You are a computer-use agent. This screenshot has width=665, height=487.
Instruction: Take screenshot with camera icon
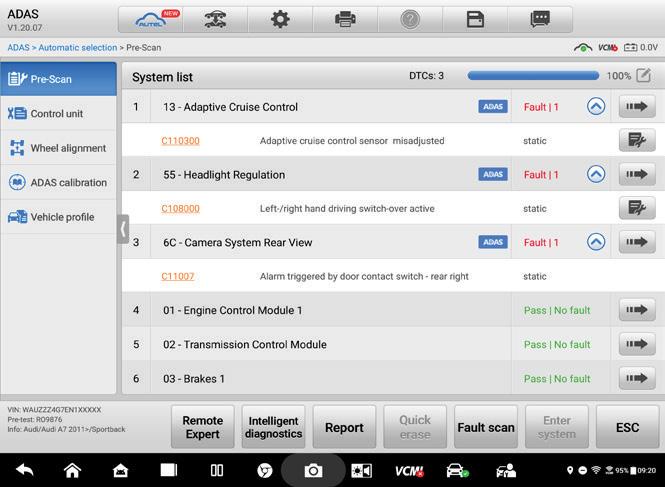coord(313,470)
